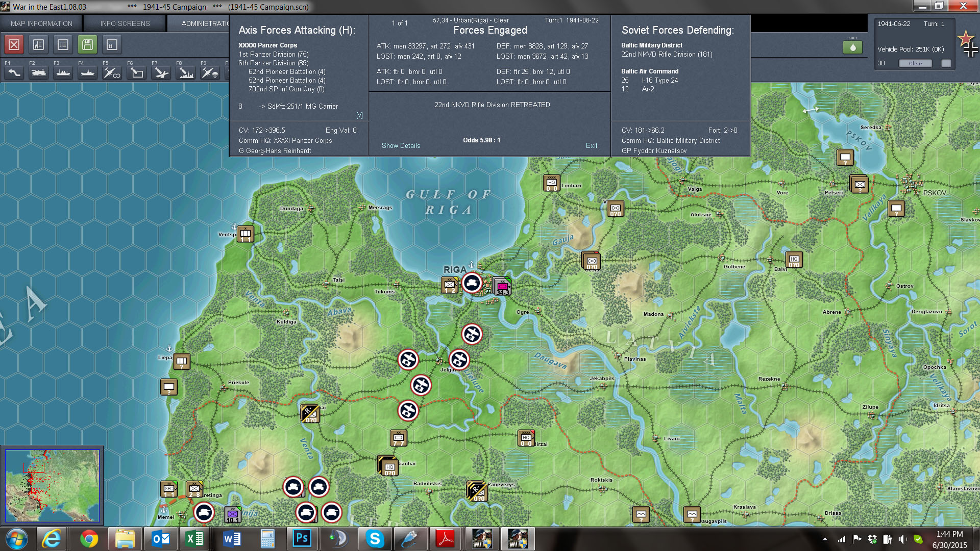The height and width of the screenshot is (551, 980).
Task: Open Skype from the taskbar
Action: pos(375,539)
